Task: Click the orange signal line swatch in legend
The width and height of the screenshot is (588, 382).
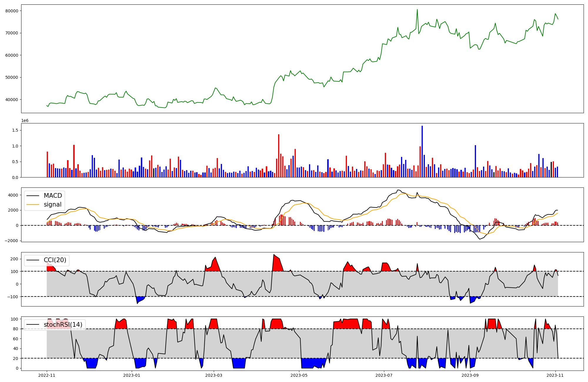Action: [33, 205]
